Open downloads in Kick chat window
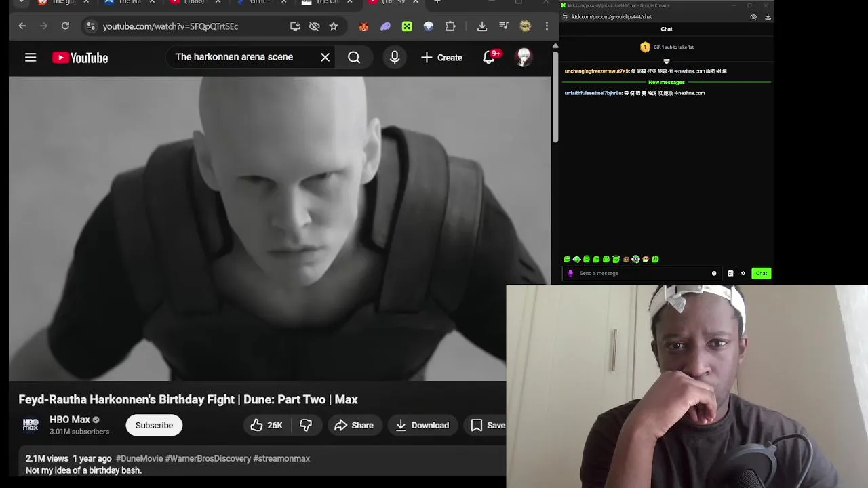 (768, 16)
